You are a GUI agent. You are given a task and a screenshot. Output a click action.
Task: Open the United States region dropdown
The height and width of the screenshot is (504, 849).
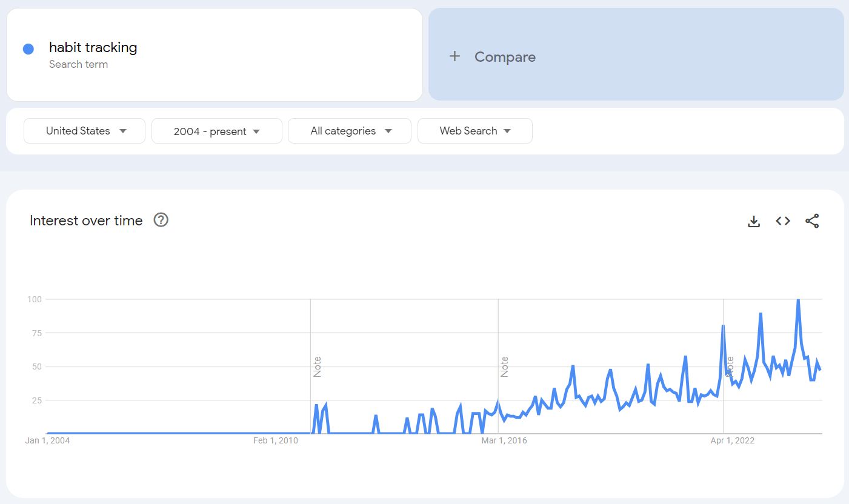(85, 131)
